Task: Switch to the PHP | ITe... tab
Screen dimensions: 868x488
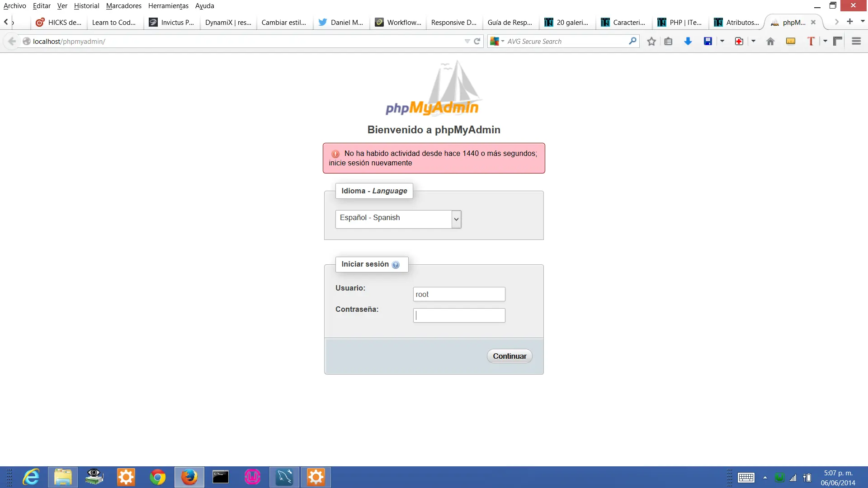Action: (x=680, y=22)
